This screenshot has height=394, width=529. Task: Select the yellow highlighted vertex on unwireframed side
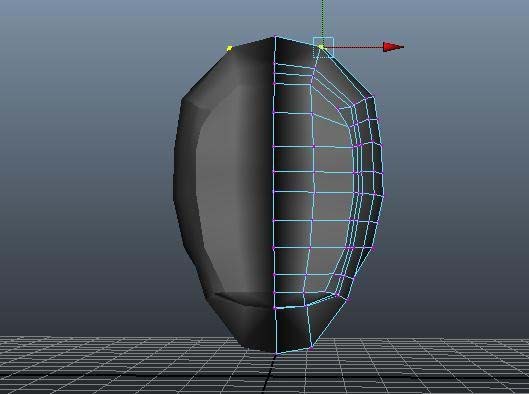coord(229,49)
